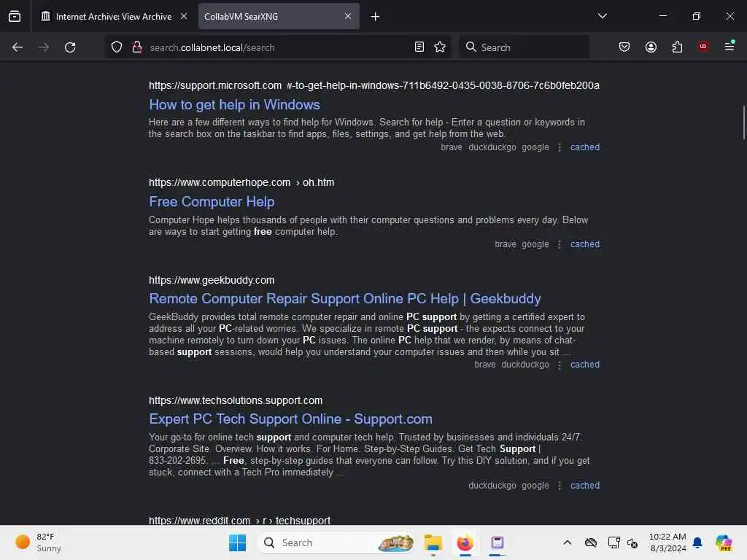The image size is (747, 560).
Task: Expand engines menu for Support.com result
Action: tap(560, 486)
